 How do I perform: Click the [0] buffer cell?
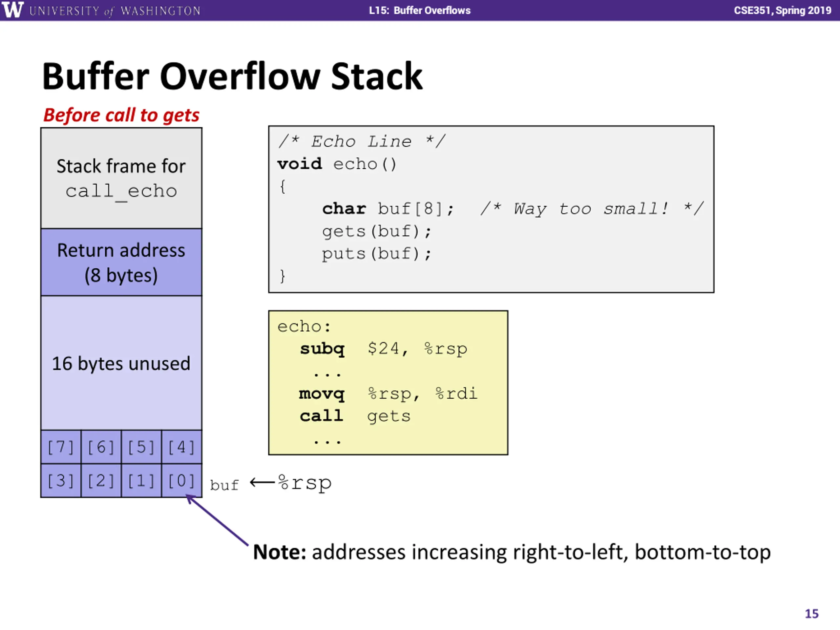[x=181, y=480]
